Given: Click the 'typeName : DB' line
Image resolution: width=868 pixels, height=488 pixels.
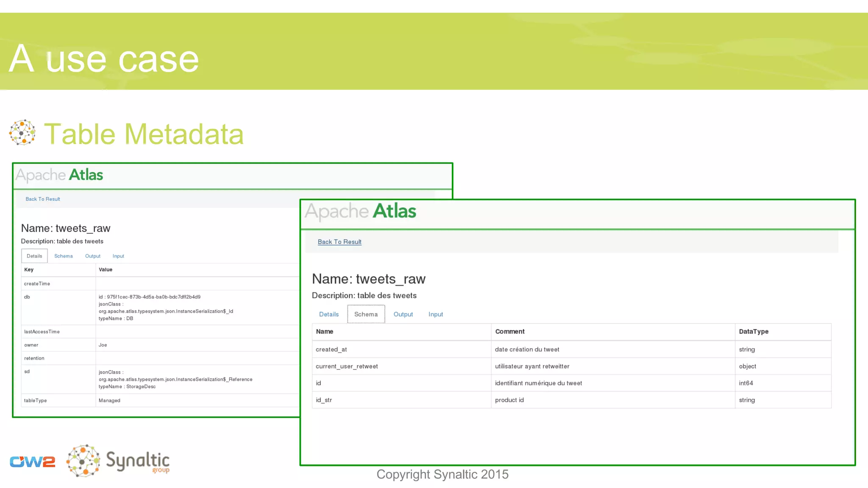Looking at the screenshot, I should point(116,319).
